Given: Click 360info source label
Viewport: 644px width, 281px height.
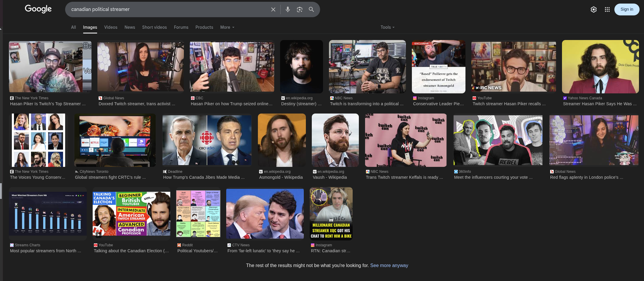Looking at the screenshot, I should click(x=465, y=172).
